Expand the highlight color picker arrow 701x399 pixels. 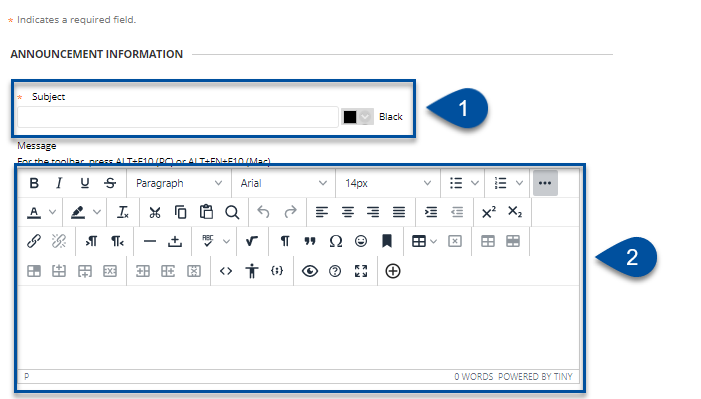pos(97,212)
